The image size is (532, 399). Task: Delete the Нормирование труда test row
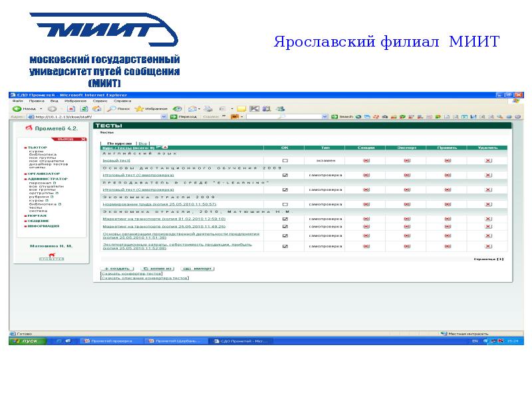pyautogui.click(x=488, y=204)
